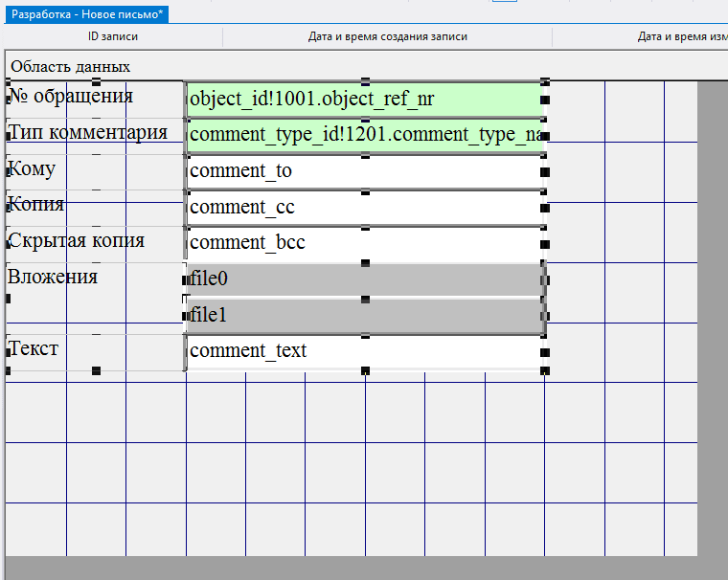Switch to the Разработка - Новое письмо tab
This screenshot has height=580, width=728.
click(87, 11)
